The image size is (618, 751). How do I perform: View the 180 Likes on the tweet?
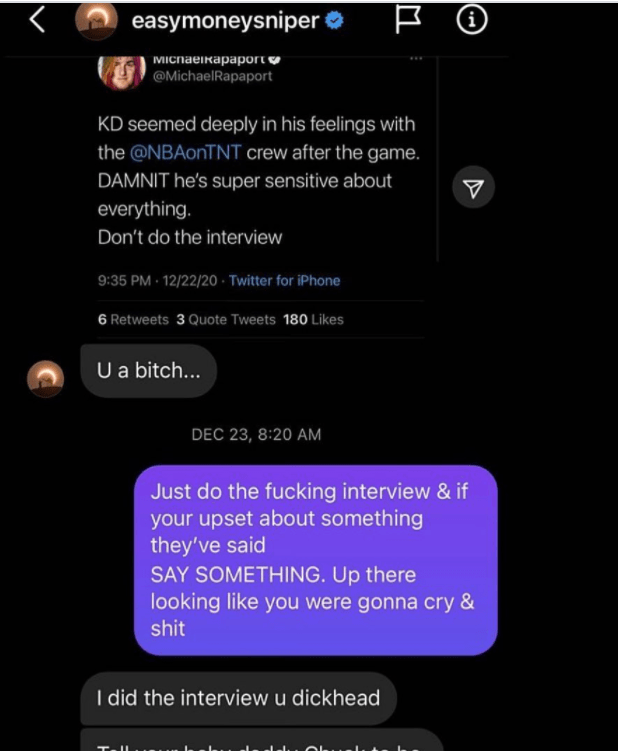pos(313,320)
